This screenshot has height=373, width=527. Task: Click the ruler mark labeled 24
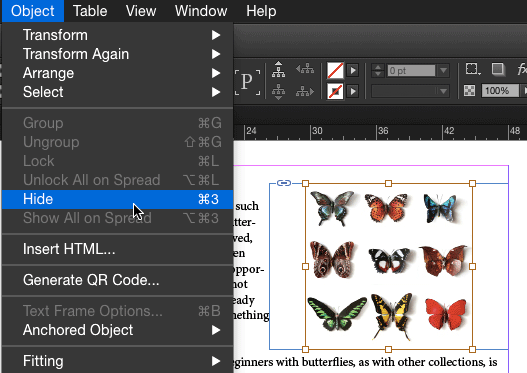[251, 131]
